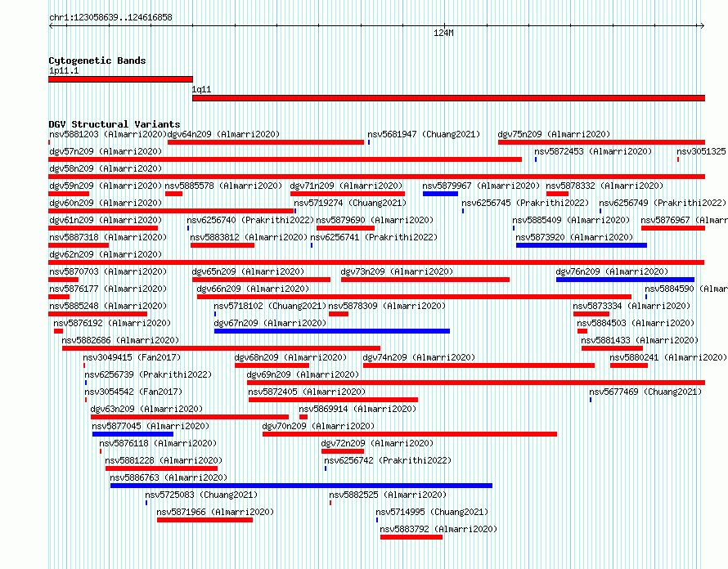The height and width of the screenshot is (569, 728).
Task: Select nsv6256741 (Prakrithi2022) label
Action: click(374, 237)
